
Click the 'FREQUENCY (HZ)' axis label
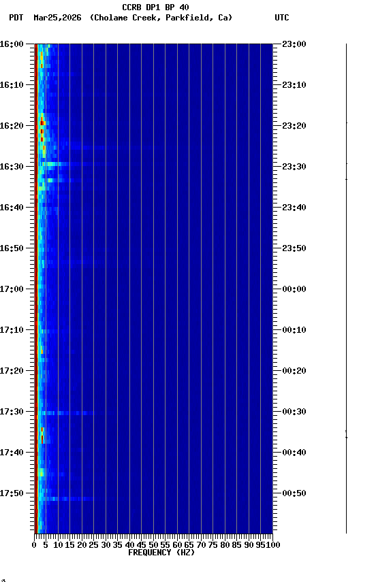161,553
